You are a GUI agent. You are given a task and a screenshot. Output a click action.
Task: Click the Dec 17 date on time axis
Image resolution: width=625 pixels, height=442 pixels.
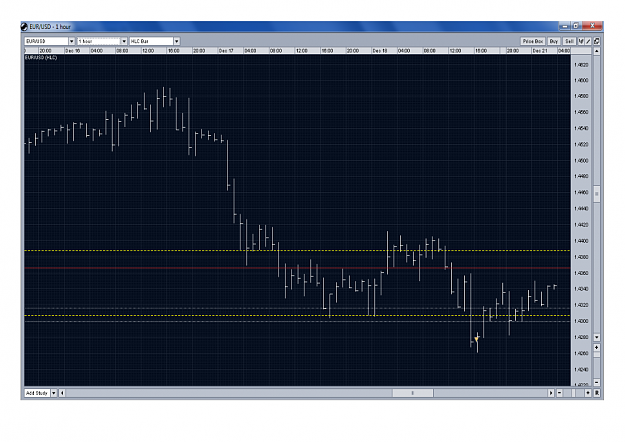226,51
